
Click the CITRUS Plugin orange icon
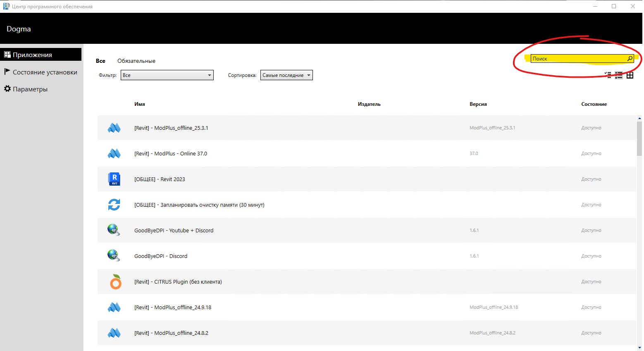pyautogui.click(x=115, y=282)
